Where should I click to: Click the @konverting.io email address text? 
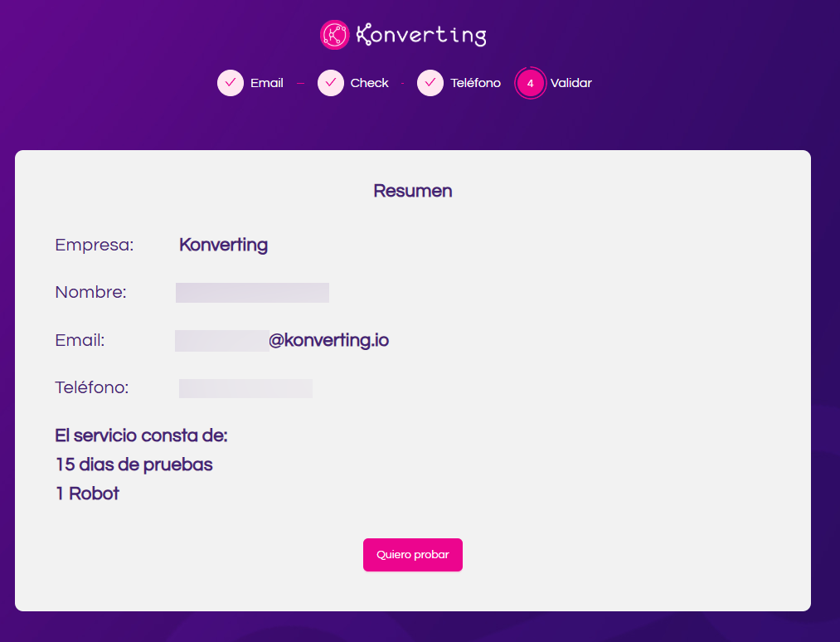tap(328, 340)
